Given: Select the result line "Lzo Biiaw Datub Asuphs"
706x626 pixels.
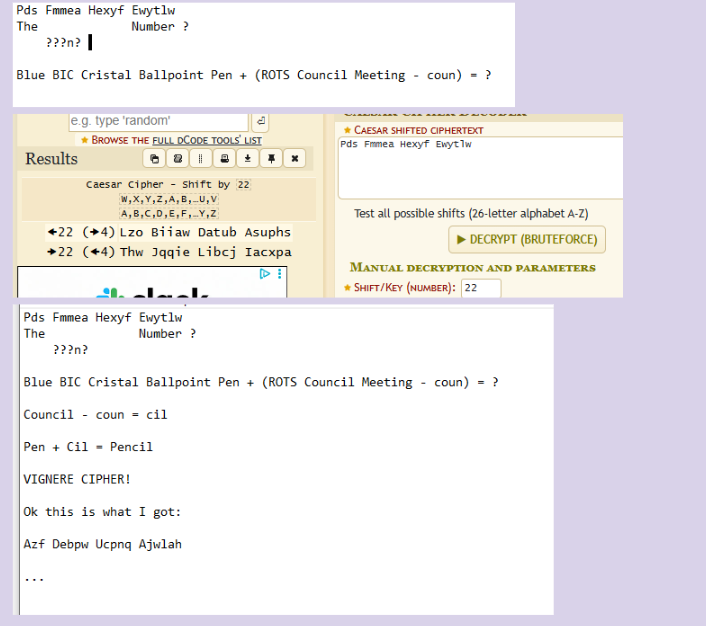Looking at the screenshot, I should click(205, 232).
